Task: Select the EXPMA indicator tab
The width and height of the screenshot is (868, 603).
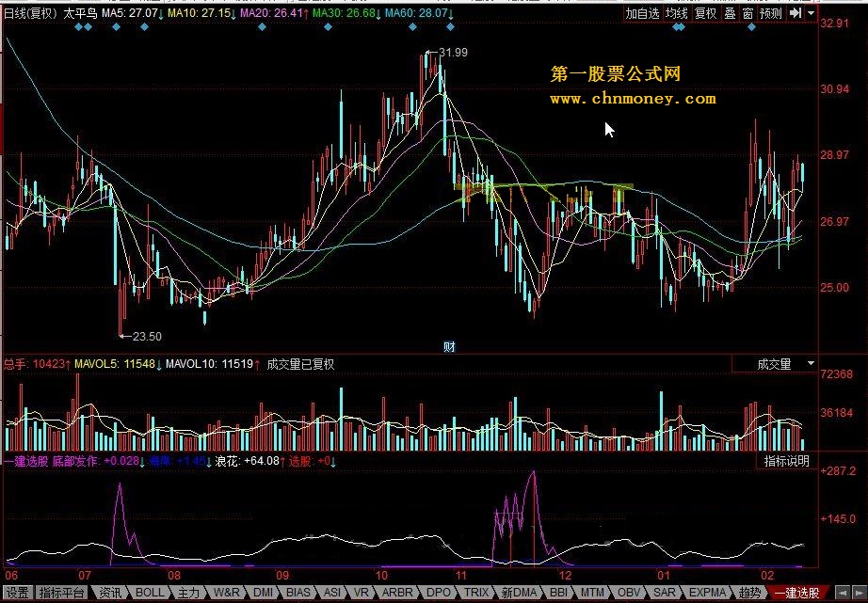Action: [707, 593]
